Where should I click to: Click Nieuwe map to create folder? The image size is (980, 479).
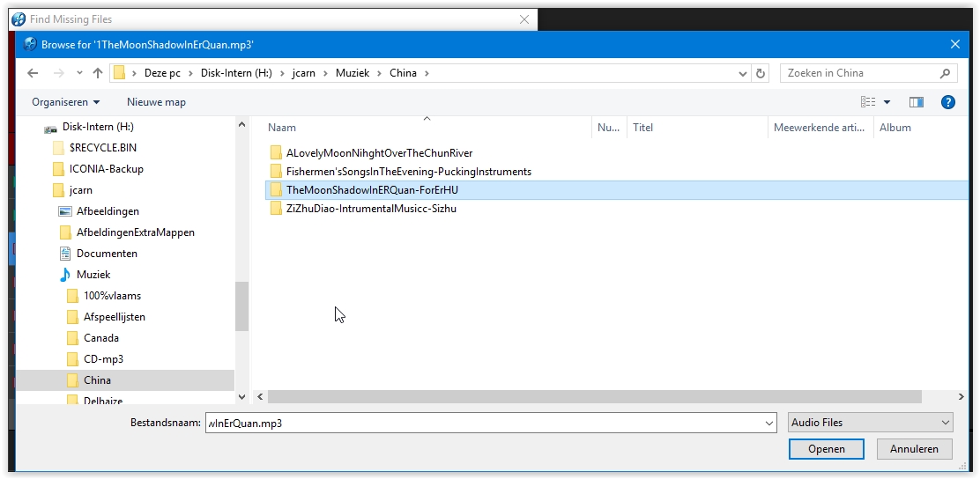(156, 102)
